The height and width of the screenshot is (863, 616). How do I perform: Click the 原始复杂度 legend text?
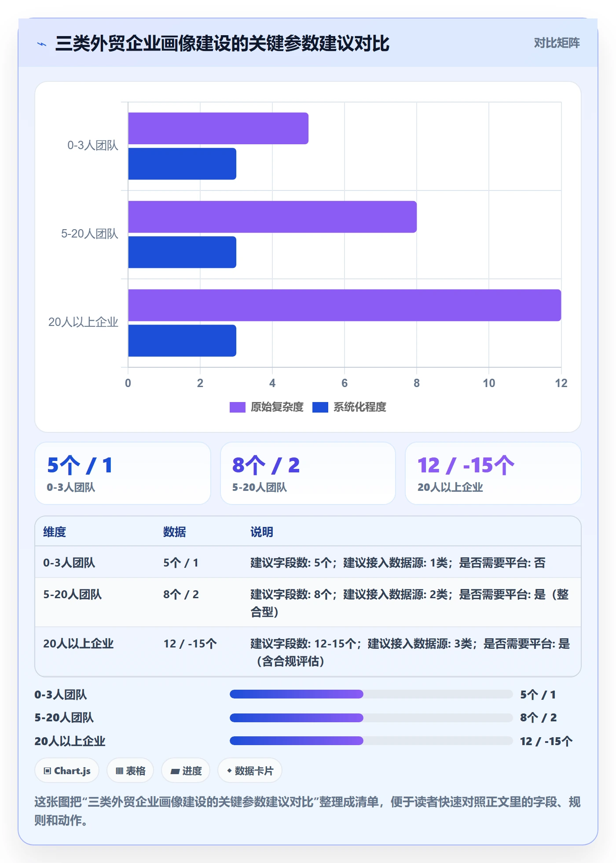click(x=277, y=407)
